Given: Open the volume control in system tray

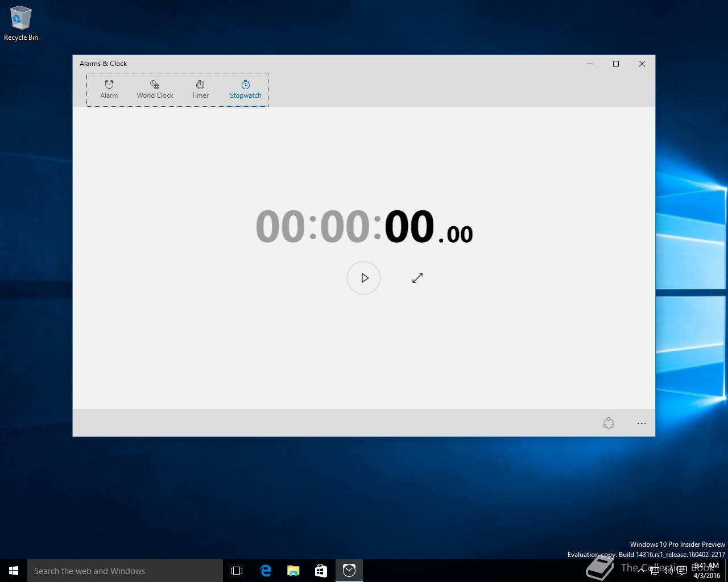Looking at the screenshot, I should [668, 571].
